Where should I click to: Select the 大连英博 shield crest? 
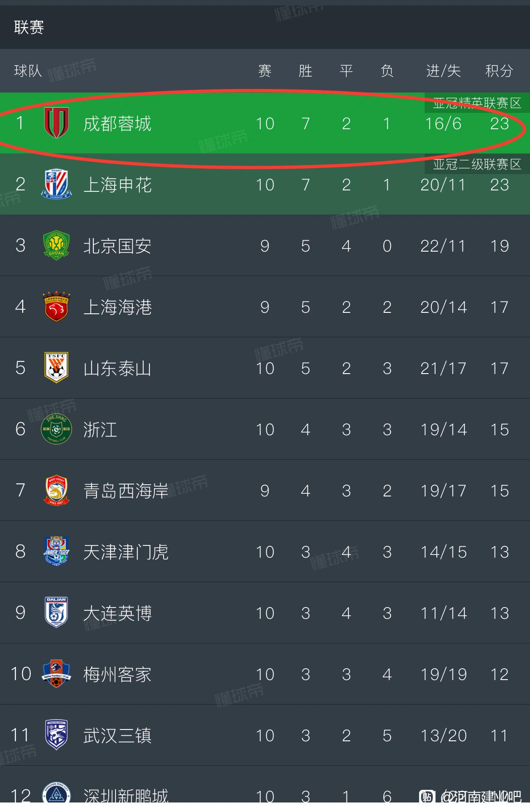coord(57,613)
